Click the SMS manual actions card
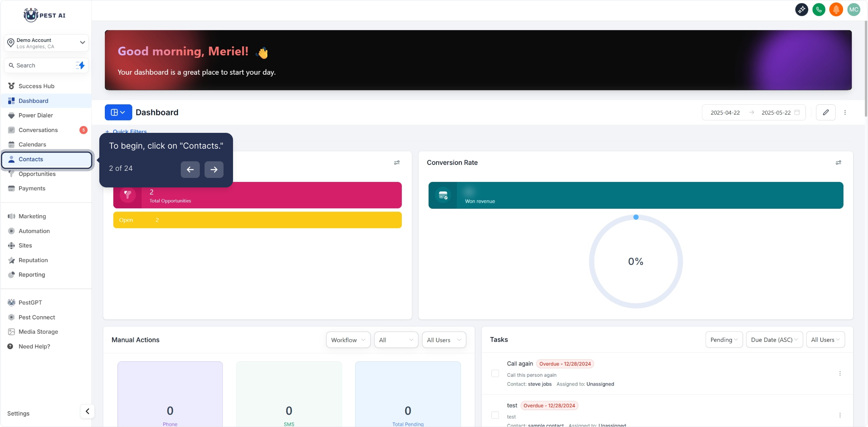The image size is (868, 427). click(x=289, y=394)
